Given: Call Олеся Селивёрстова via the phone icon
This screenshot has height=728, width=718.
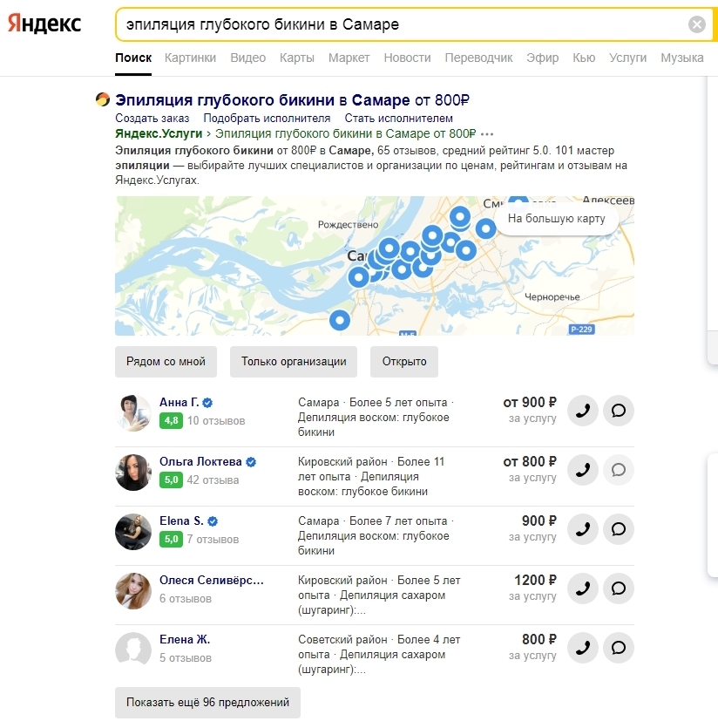Looking at the screenshot, I should [583, 589].
